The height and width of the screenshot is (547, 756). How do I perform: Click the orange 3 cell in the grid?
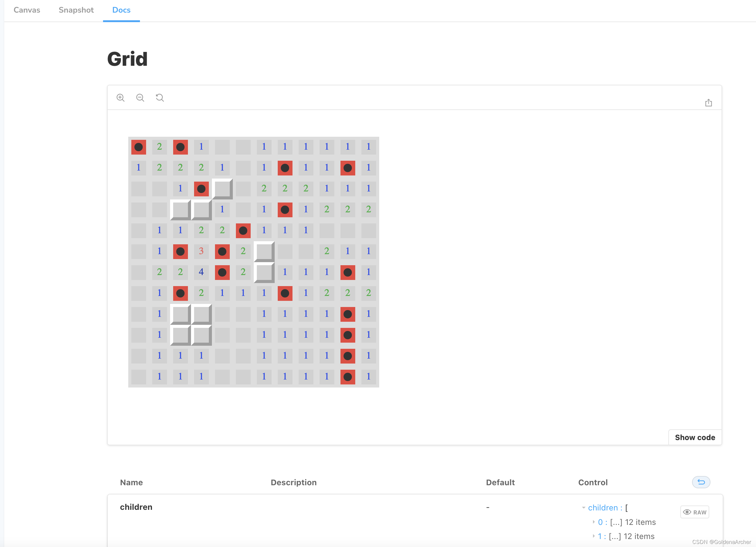pos(201,251)
